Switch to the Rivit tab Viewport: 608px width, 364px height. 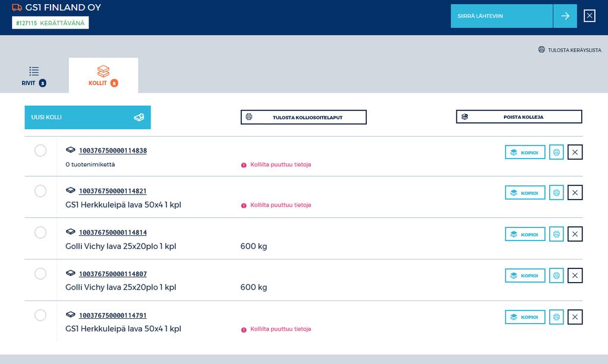pyautogui.click(x=34, y=76)
